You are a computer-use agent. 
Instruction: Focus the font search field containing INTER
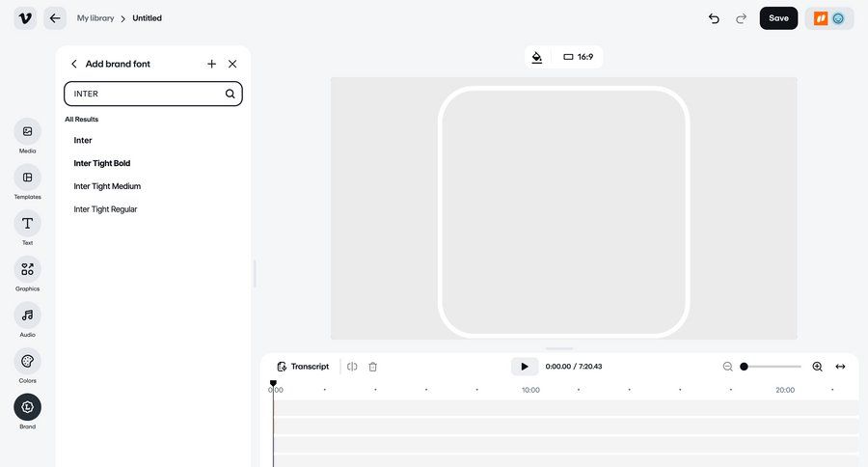153,94
